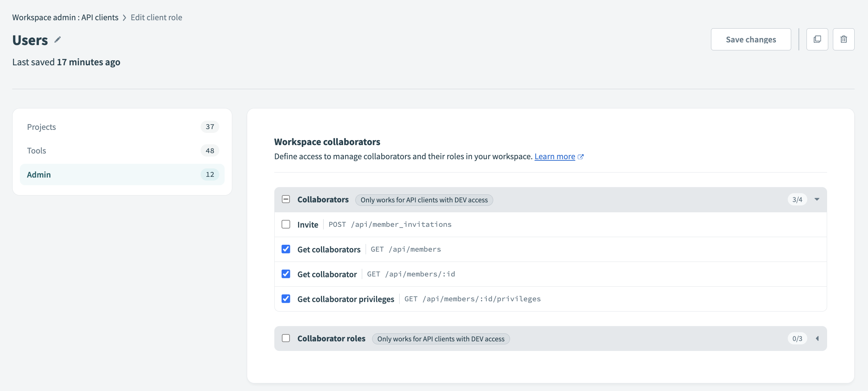The image size is (868, 391).
Task: Click the Workspace collaborators heading
Action: [x=327, y=142]
